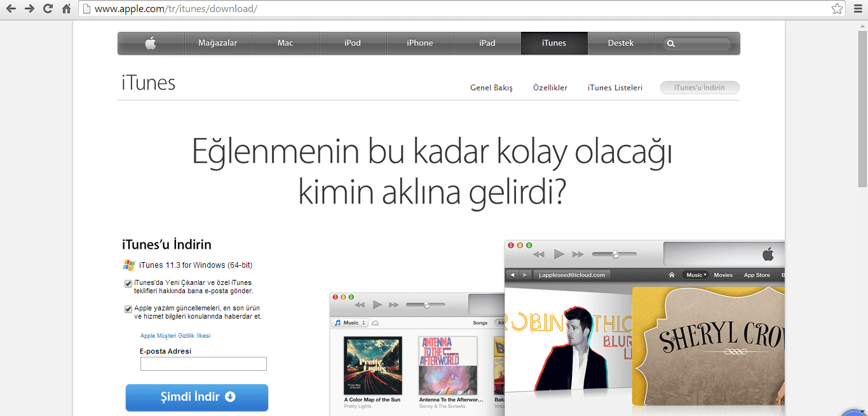
Task: Open the Özellikler link
Action: (x=550, y=88)
